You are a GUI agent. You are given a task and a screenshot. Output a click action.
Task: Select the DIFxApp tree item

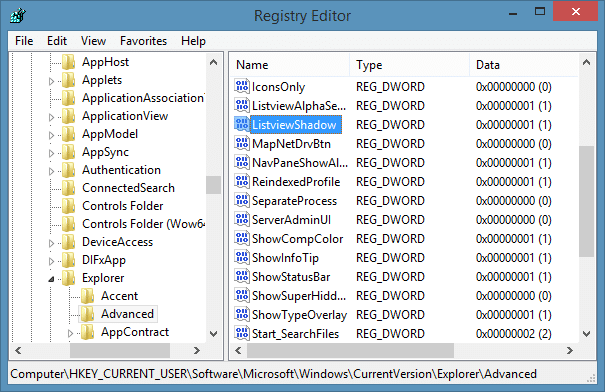(x=104, y=260)
